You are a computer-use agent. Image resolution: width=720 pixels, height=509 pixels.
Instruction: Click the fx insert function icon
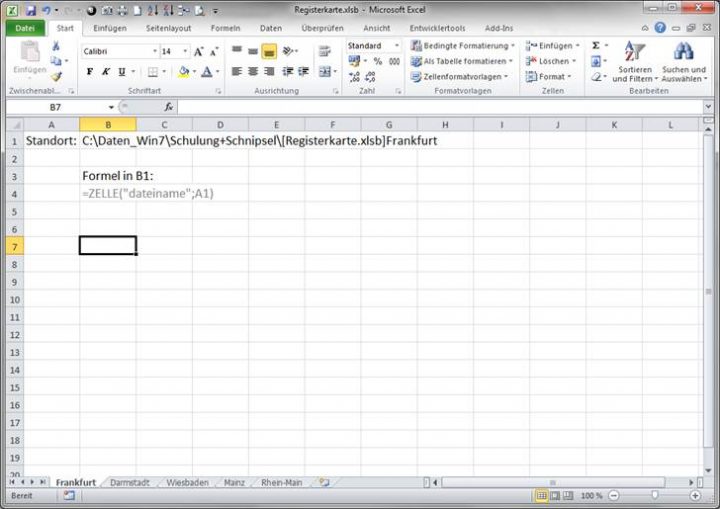[x=169, y=107]
